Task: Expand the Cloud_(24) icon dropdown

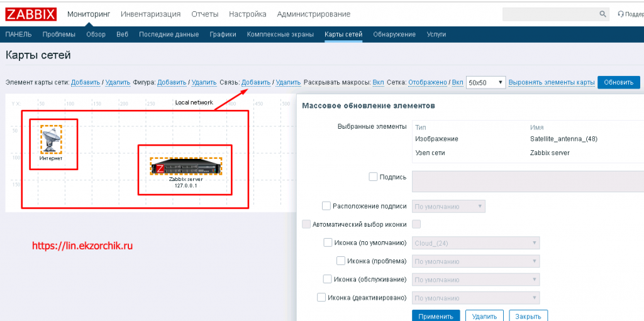Action: pyautogui.click(x=475, y=243)
